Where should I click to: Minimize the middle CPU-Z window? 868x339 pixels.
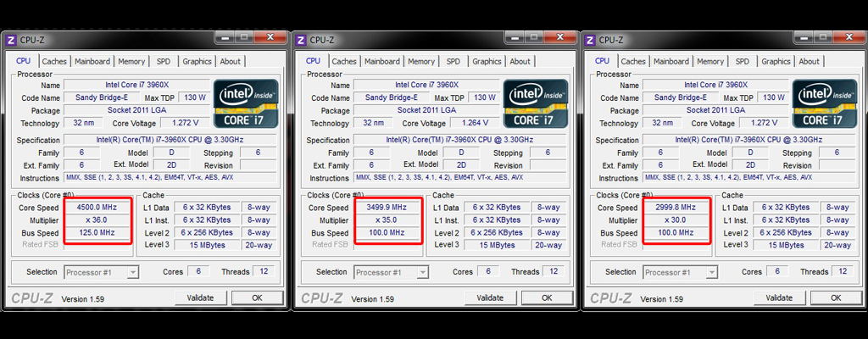[x=515, y=37]
